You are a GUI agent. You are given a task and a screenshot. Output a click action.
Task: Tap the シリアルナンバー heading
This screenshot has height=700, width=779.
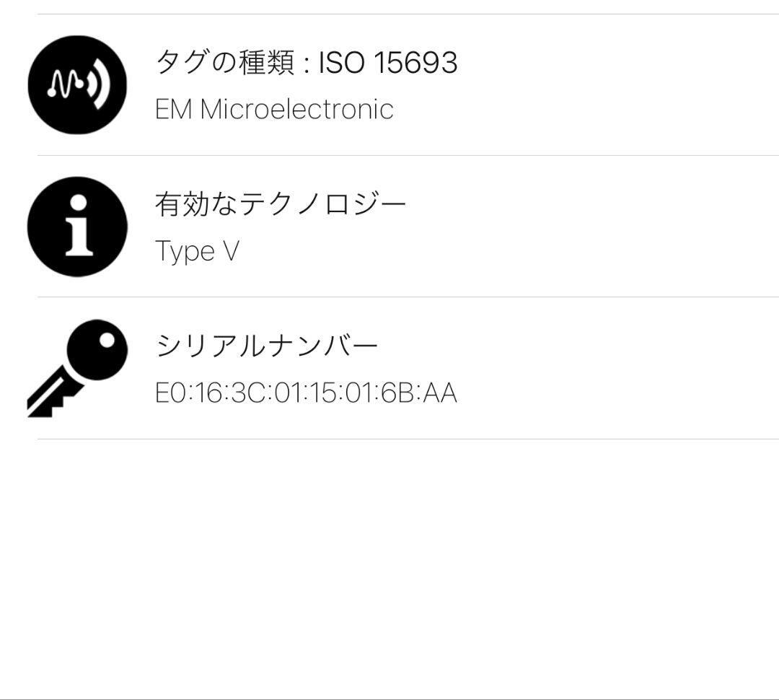pos(267,347)
